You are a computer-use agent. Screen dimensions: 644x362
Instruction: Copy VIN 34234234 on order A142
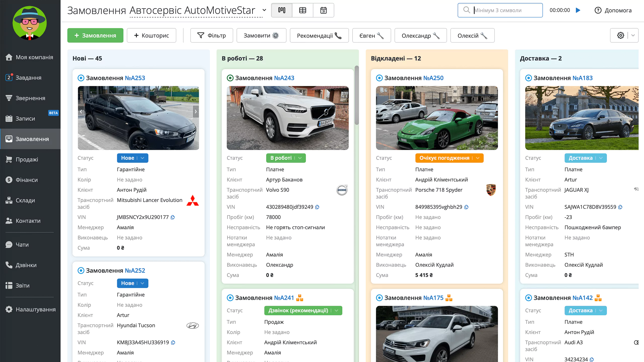592,359
